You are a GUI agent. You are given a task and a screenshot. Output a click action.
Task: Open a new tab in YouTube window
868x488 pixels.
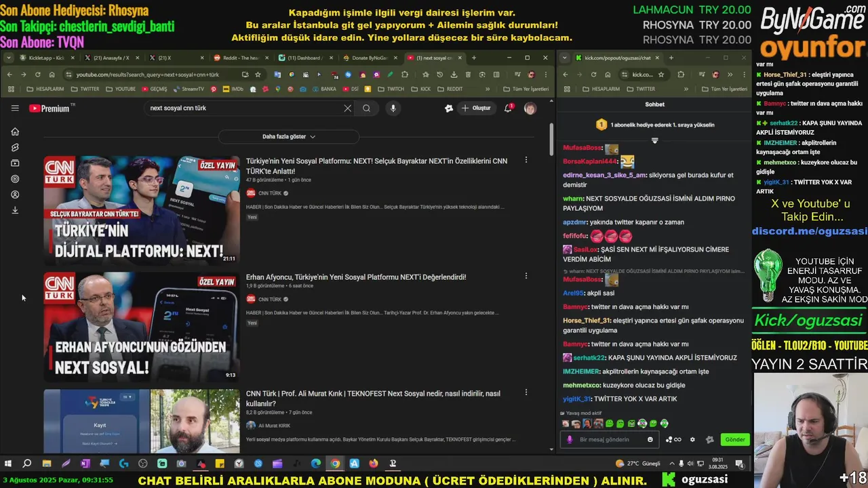[x=473, y=58]
